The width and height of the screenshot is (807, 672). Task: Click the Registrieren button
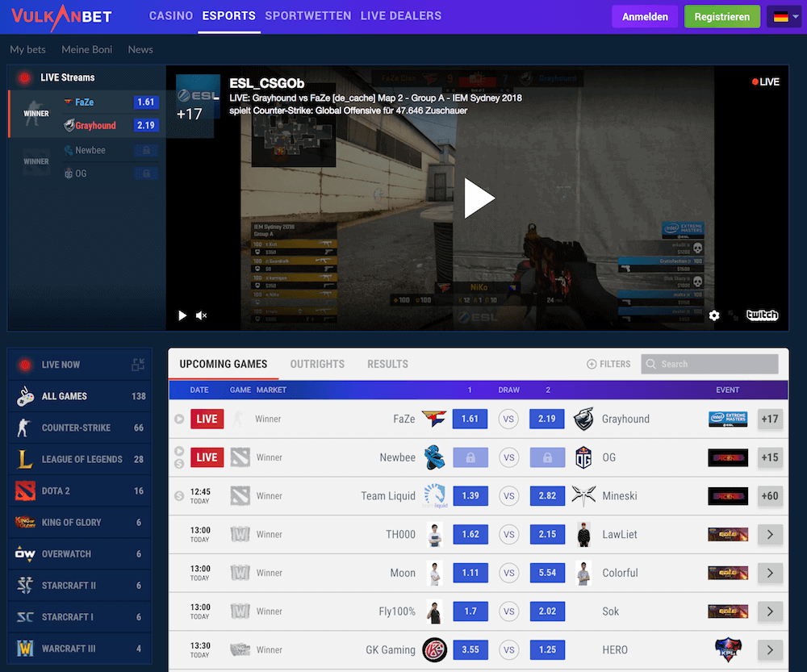click(721, 15)
